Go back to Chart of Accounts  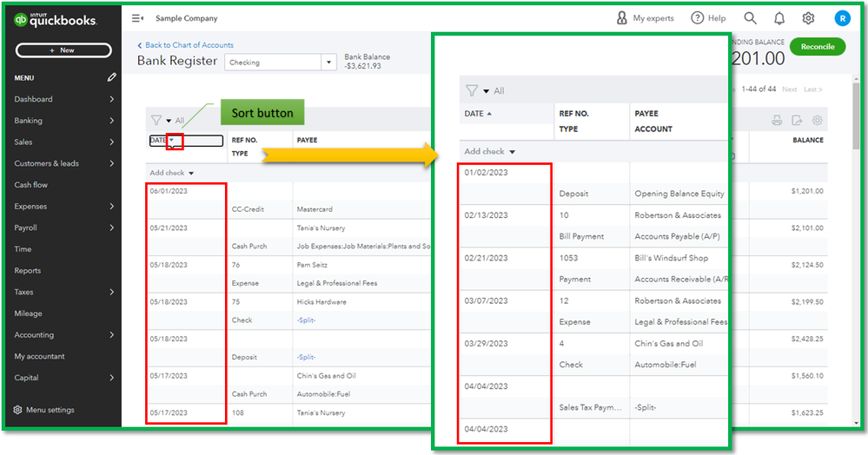185,45
